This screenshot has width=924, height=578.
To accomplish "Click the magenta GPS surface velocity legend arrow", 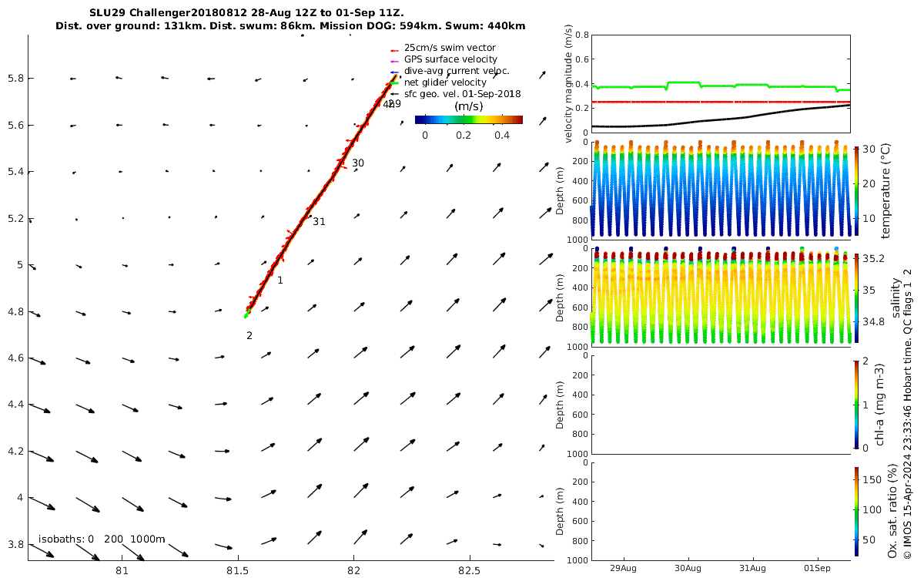I will pos(393,60).
